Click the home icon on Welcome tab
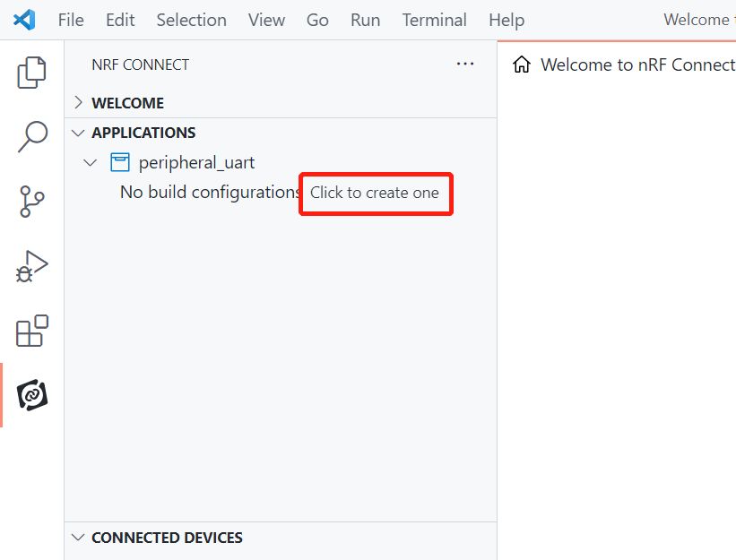The image size is (736, 560). [x=521, y=65]
